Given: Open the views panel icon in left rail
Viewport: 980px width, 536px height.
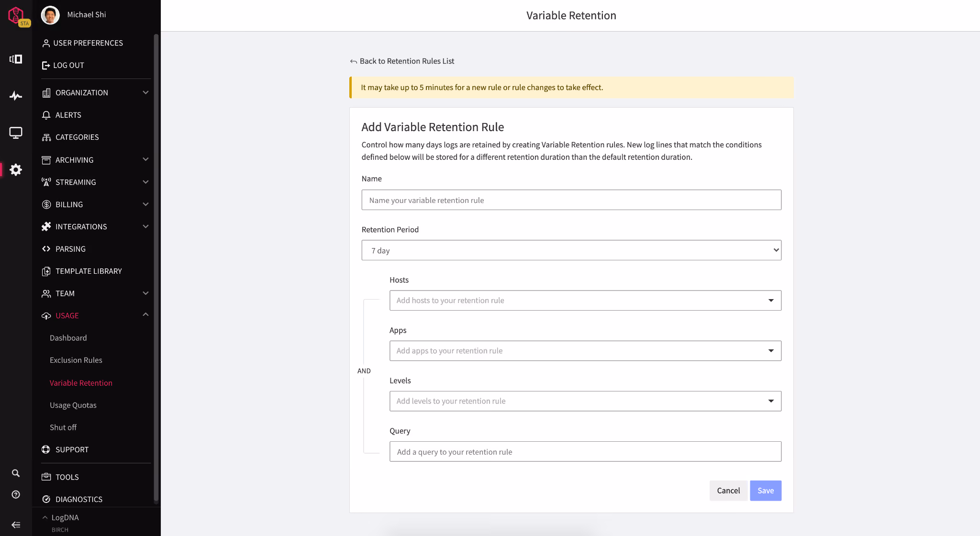Looking at the screenshot, I should 16,59.
